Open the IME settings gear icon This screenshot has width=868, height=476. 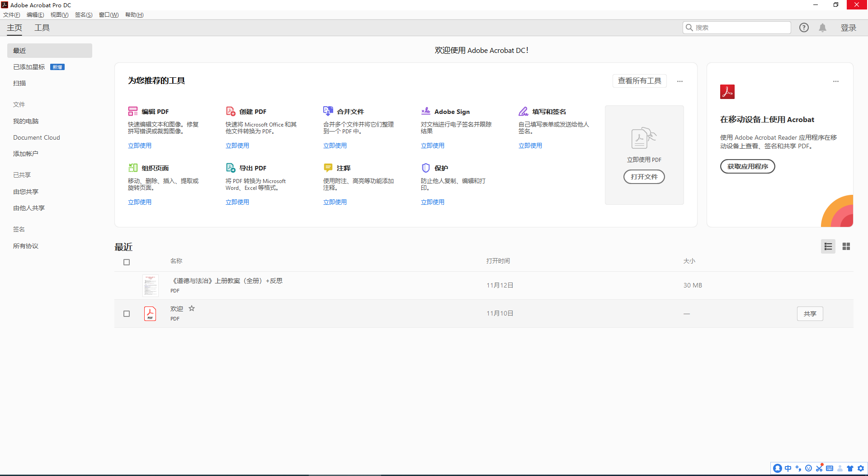[861, 468]
